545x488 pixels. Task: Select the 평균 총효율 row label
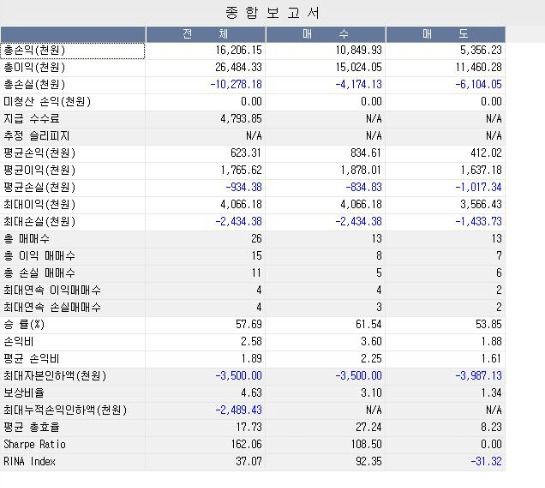point(31,427)
